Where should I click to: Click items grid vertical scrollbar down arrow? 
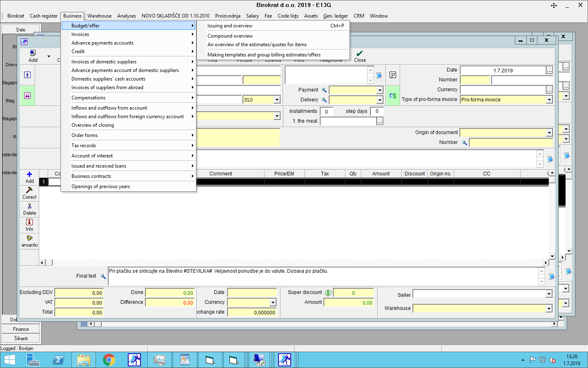pos(552,256)
